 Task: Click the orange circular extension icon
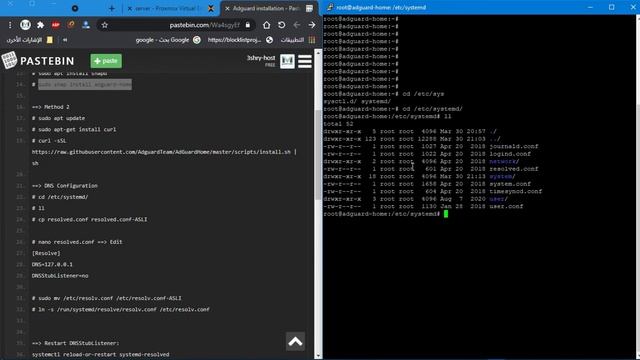tap(71, 25)
